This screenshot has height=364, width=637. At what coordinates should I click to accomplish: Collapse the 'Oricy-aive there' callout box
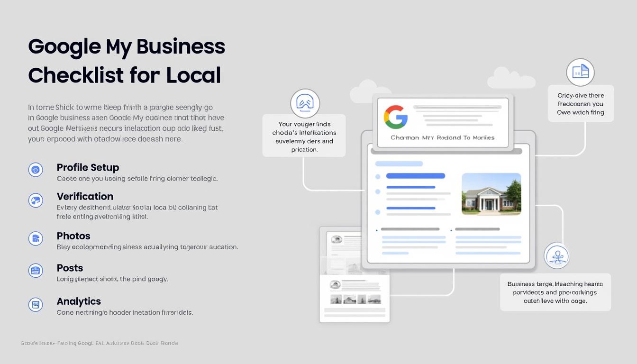[x=581, y=103]
